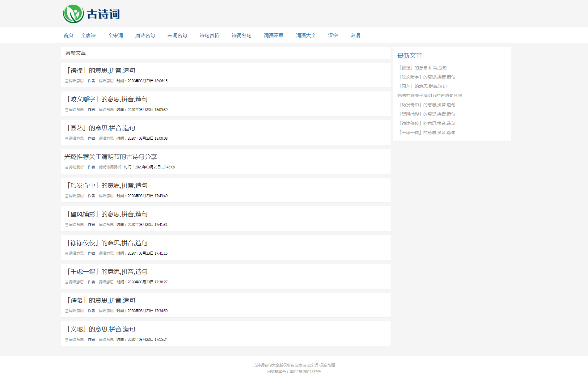Click 词语意思 category under 「园艺」 article
This screenshot has height=381, width=588.
(x=76, y=138)
